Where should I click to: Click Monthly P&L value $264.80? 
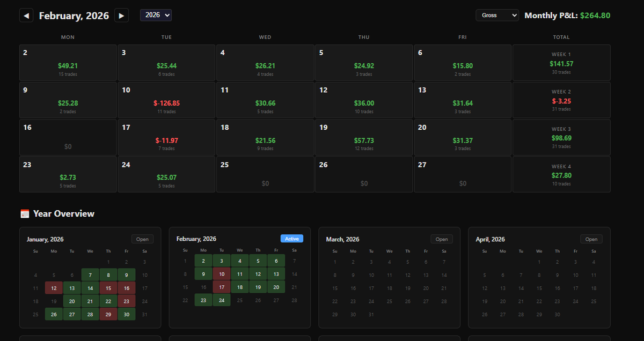(595, 16)
